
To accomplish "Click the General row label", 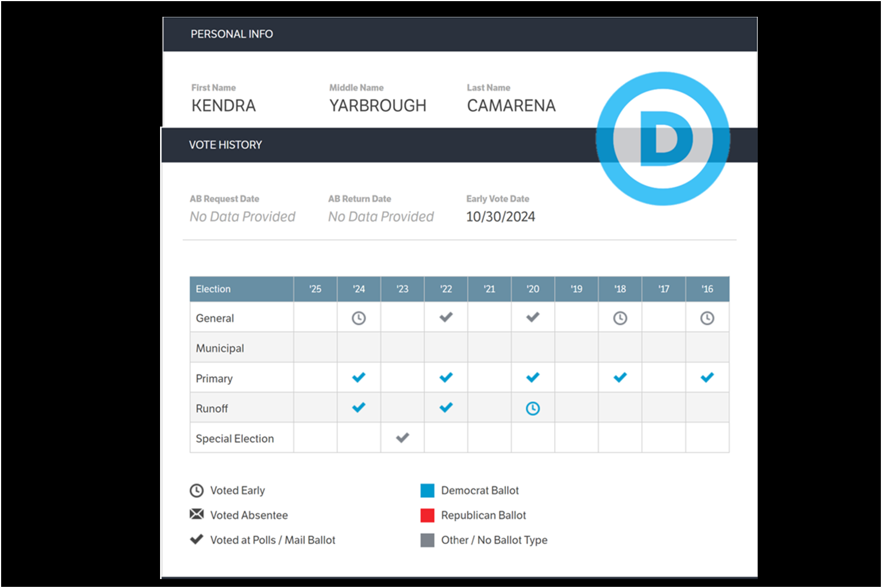I will (215, 318).
